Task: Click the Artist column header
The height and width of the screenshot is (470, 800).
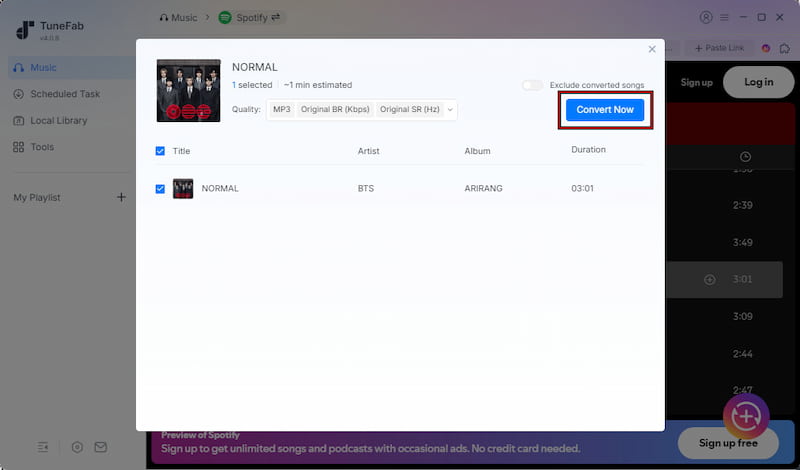Action: 368,151
